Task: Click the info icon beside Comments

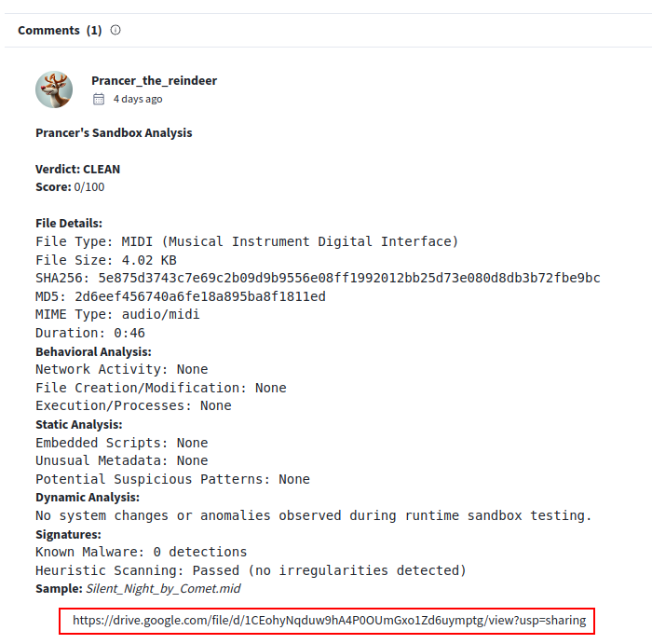Action: (115, 30)
